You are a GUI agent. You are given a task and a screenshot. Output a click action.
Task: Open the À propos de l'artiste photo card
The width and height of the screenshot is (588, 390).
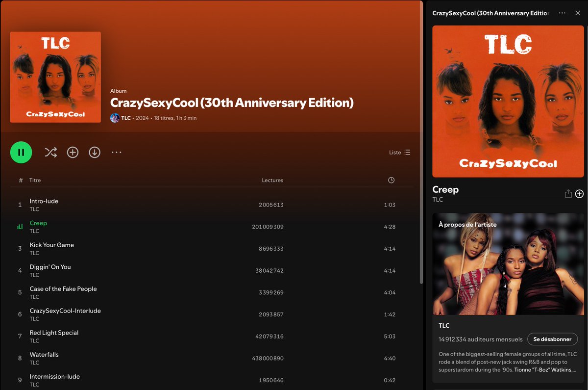click(x=508, y=264)
